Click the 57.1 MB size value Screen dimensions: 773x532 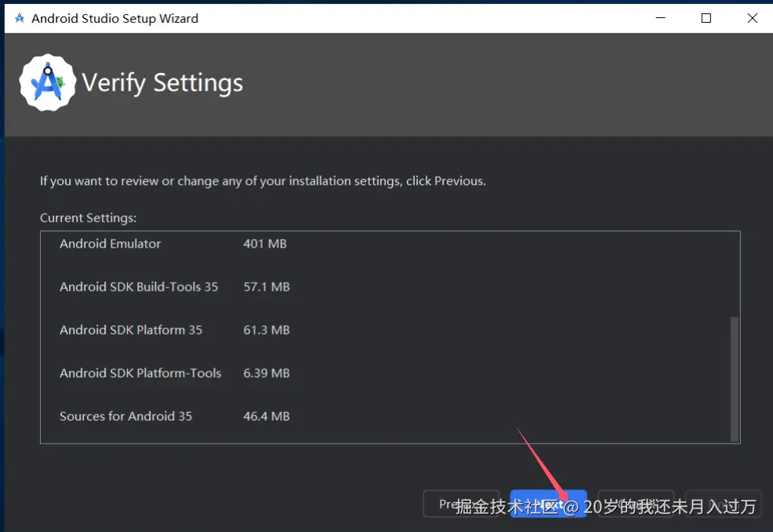tap(267, 287)
